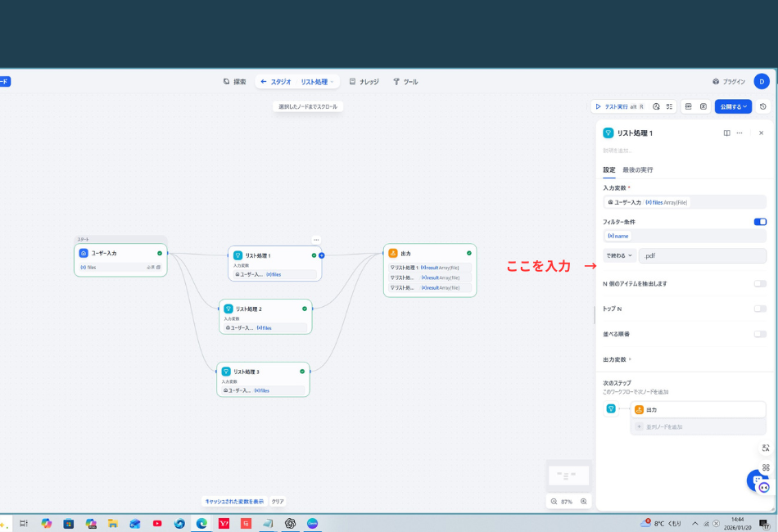The image size is (778, 532).
Task: Click the 探索 search icon in top bar
Action: pos(226,81)
